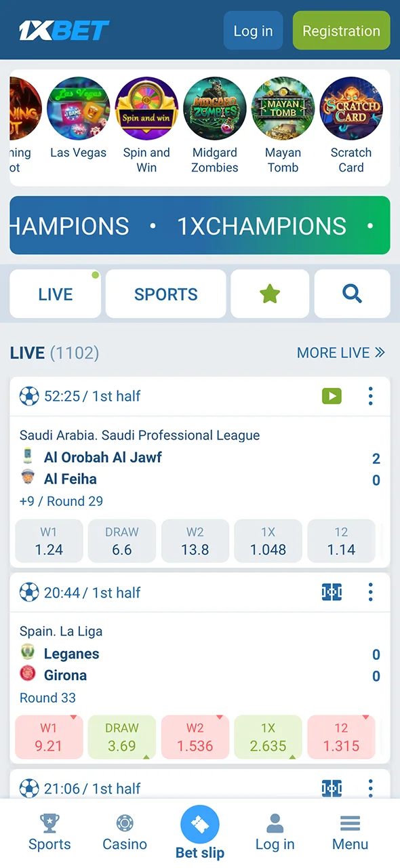
Task: Select DRAW odds 3.69 for Leganes match
Action: (122, 737)
